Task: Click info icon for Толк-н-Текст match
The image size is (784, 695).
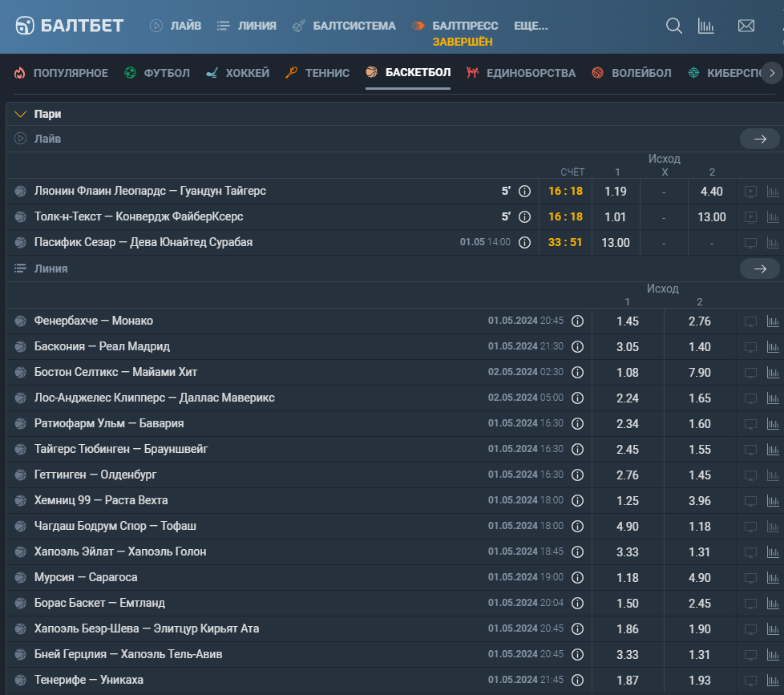Action: [524, 216]
